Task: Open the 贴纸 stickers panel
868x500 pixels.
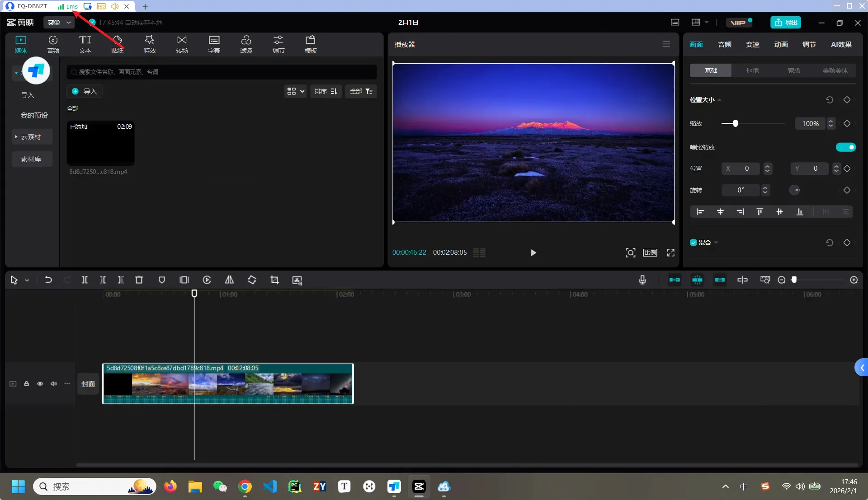Action: coord(117,44)
